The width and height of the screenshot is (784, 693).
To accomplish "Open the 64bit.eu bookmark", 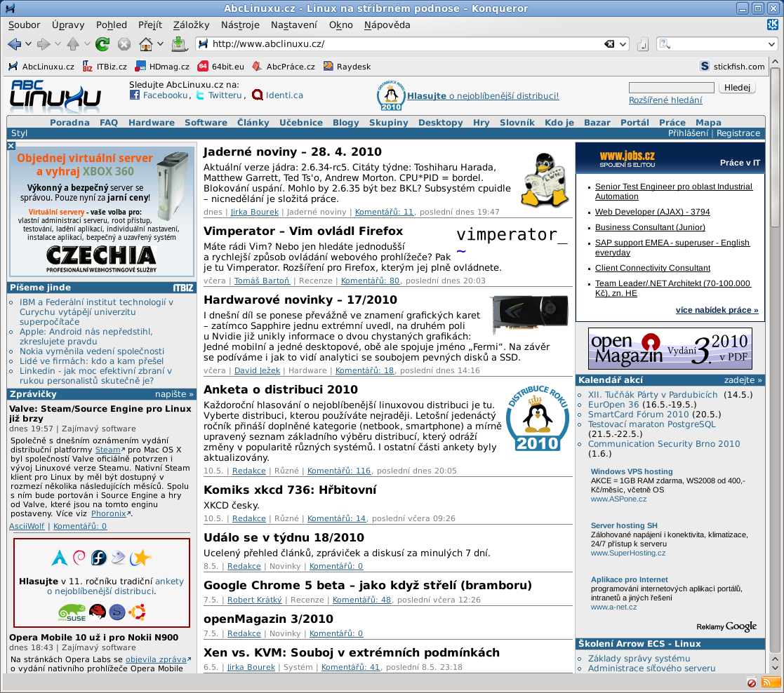I will pos(221,67).
